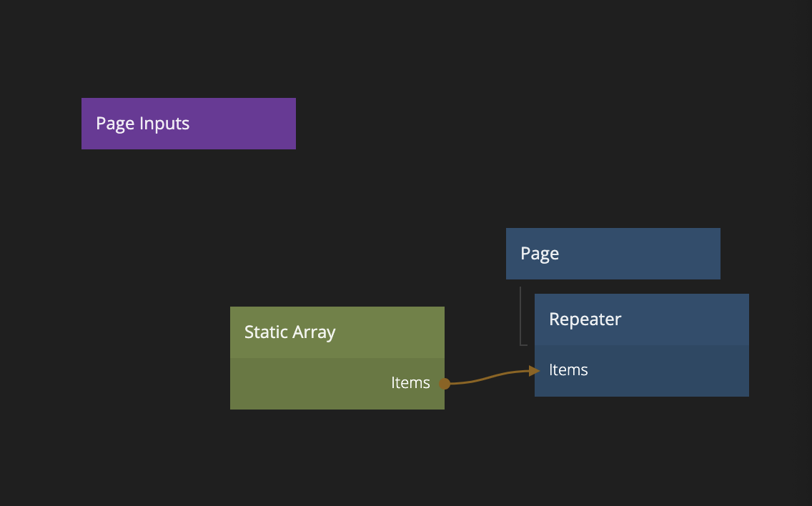Click the "Repeater" title text
The height and width of the screenshot is (506, 812).
585,319
